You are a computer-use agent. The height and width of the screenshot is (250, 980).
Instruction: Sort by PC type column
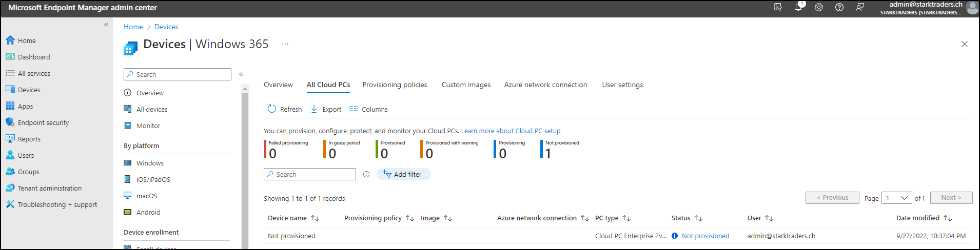[x=613, y=218]
